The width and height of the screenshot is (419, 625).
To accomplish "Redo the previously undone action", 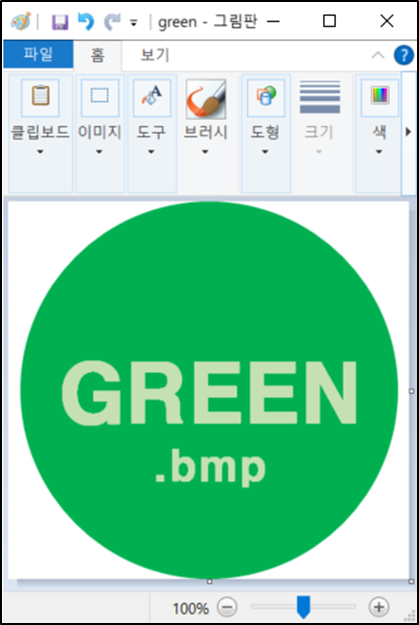I will point(112,22).
